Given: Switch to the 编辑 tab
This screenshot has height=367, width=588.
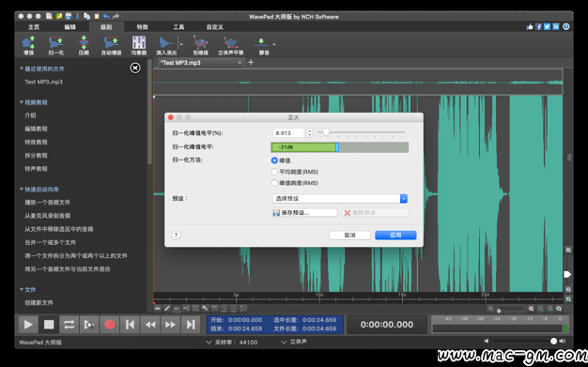Looking at the screenshot, I should click(70, 27).
